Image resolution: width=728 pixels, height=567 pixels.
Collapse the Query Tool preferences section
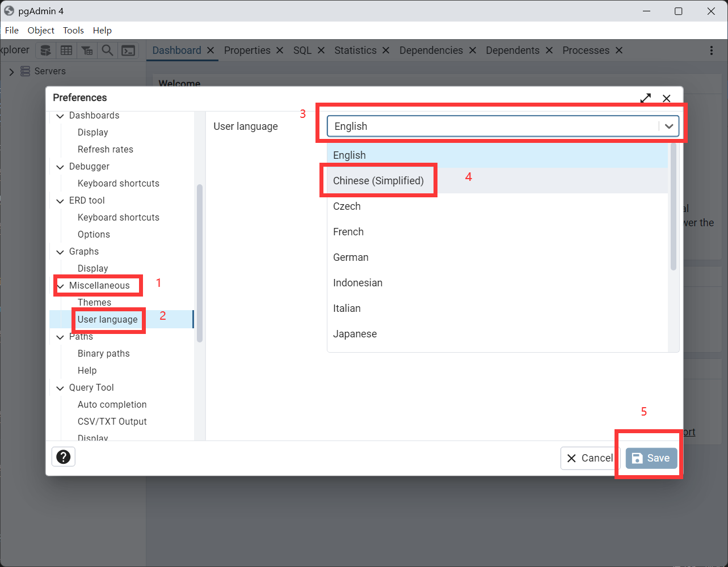point(60,388)
